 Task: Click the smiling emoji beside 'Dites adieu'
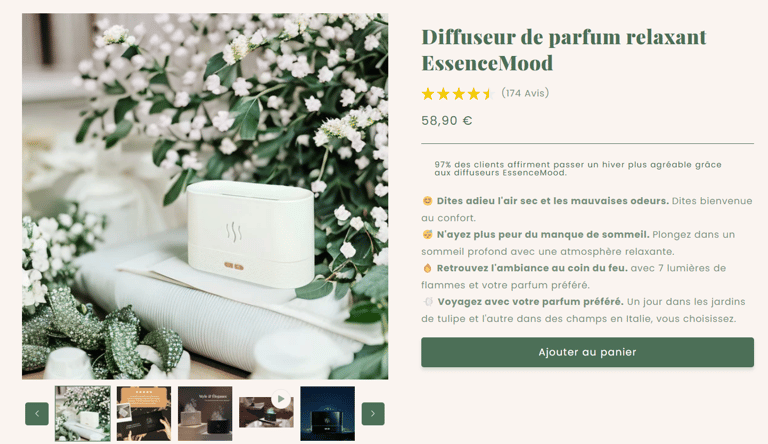427,201
